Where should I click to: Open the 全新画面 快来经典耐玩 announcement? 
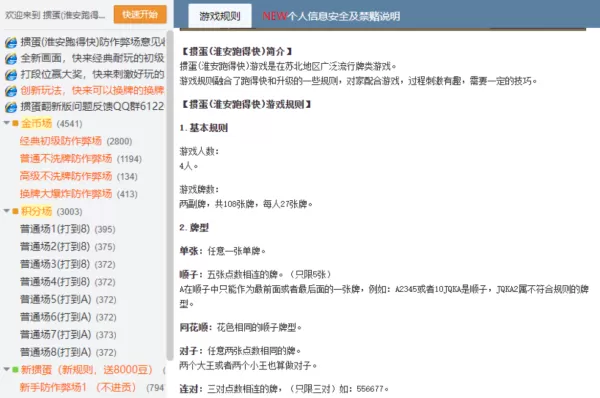point(92,58)
